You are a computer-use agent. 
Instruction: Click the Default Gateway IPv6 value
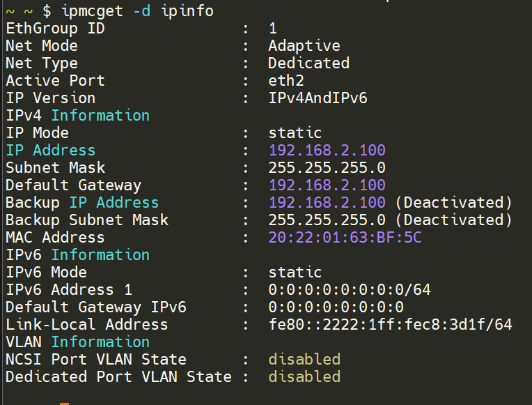336,307
